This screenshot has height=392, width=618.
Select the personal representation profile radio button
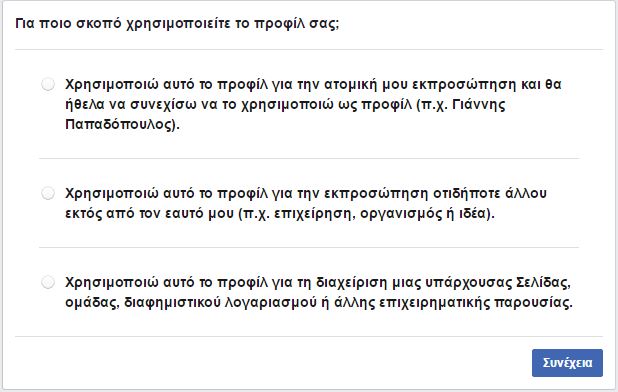(x=48, y=84)
